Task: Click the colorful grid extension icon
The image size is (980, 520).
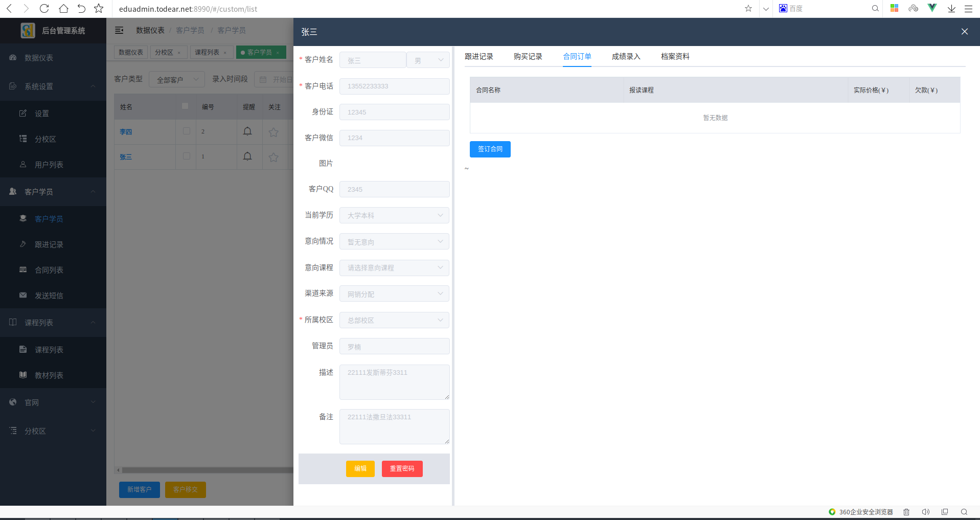Action: coord(894,8)
